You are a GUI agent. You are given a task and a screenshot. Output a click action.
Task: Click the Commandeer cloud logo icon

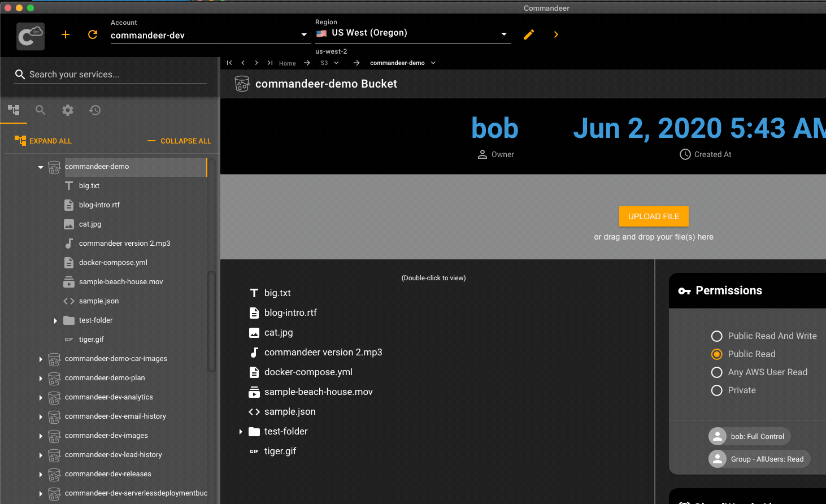31,36
